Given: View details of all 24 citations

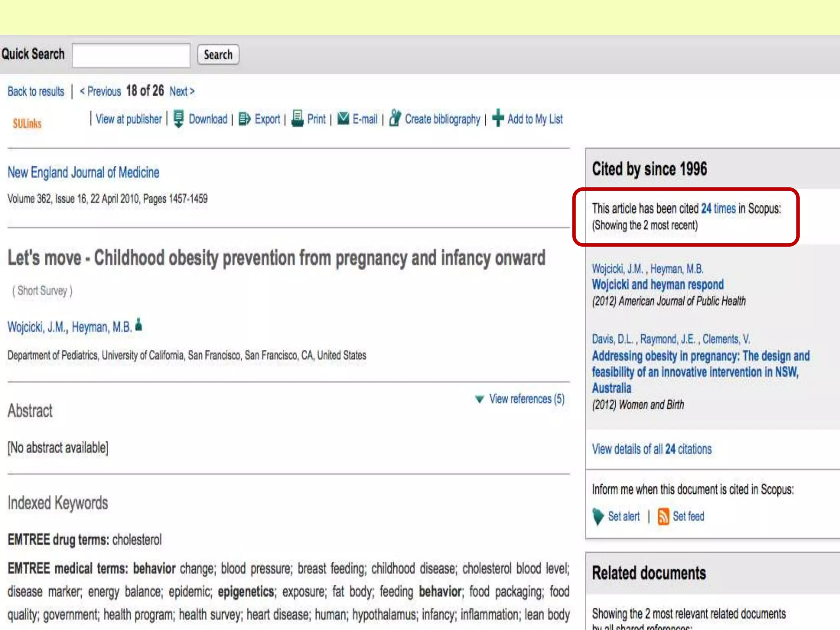Looking at the screenshot, I should pos(651,449).
